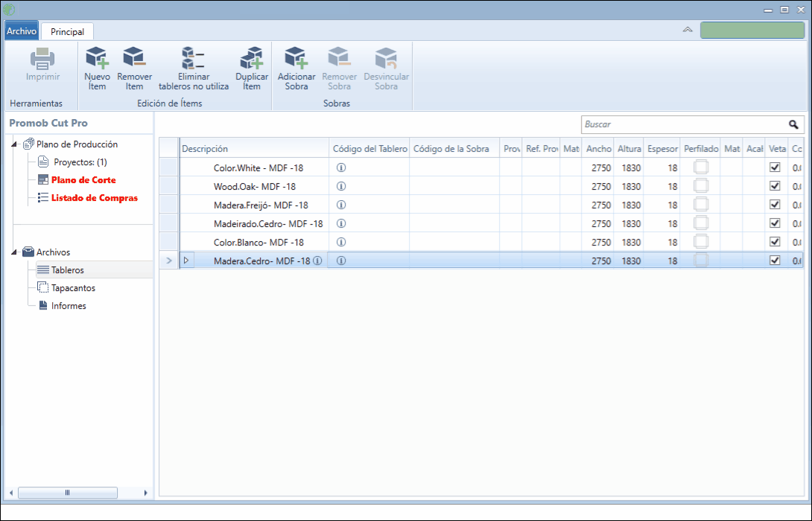Add a board with Nuevo Ítem
This screenshot has width=812, height=521.
click(97, 68)
